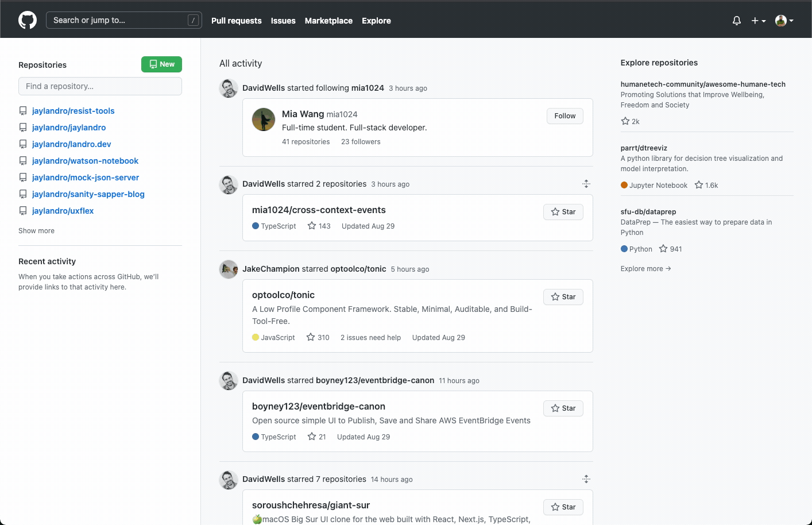Open Explore in the header

click(376, 21)
